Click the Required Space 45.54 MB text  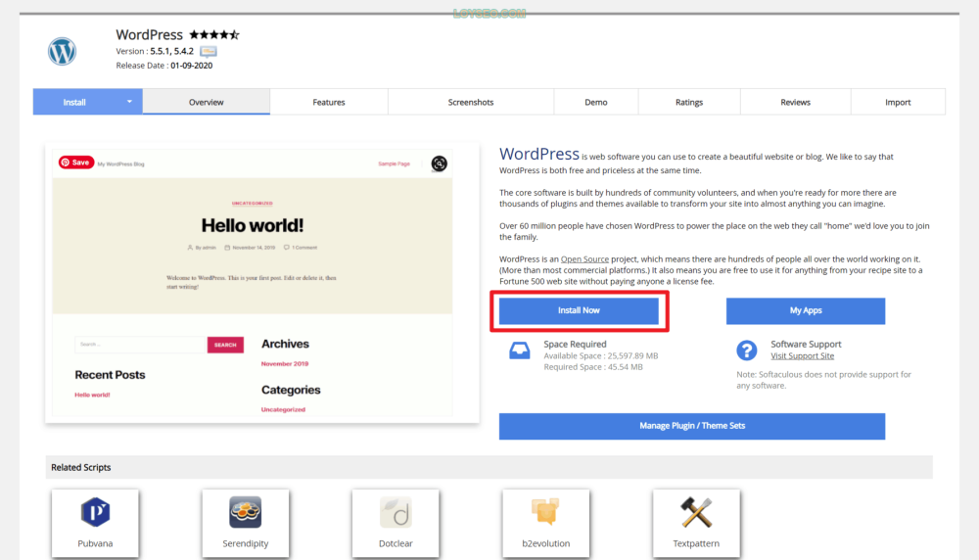pos(593,367)
